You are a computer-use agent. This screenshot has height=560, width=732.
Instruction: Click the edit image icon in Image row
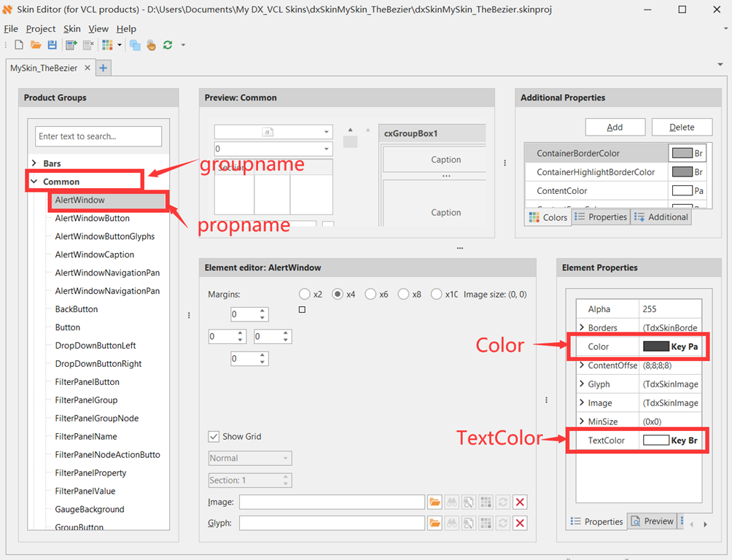(469, 502)
